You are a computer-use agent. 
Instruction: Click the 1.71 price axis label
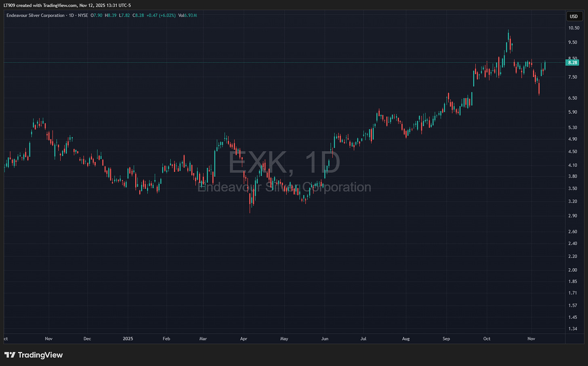(x=573, y=293)
